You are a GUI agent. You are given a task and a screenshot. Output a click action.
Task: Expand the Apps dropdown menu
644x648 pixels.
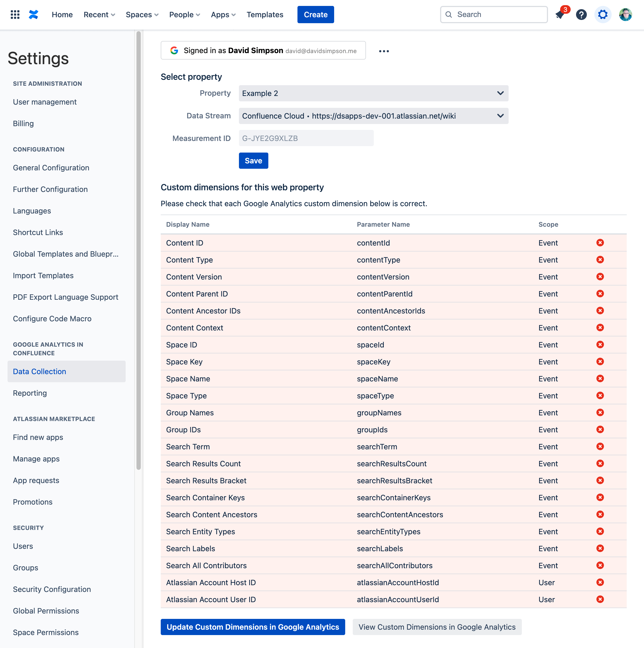223,15
